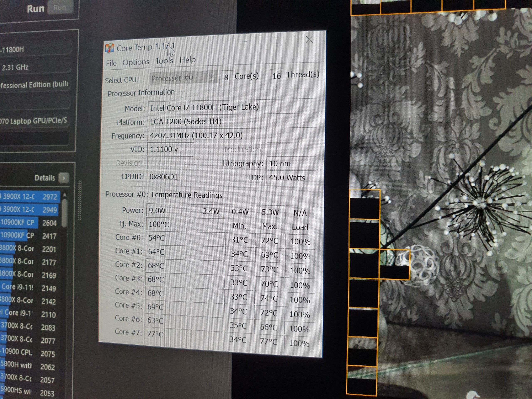Click the scroll up arrow of results list
532x399 pixels.
[64, 195]
